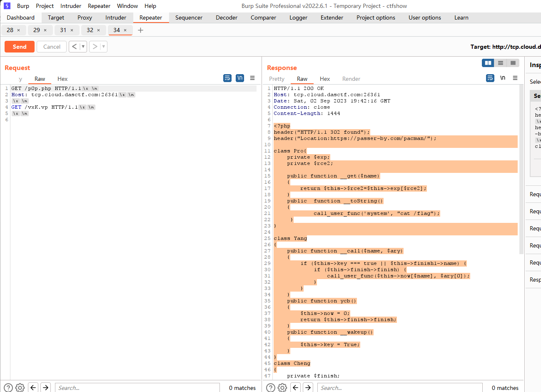This screenshot has width=541, height=392.
Task: Switch to the Target tab
Action: (56, 17)
